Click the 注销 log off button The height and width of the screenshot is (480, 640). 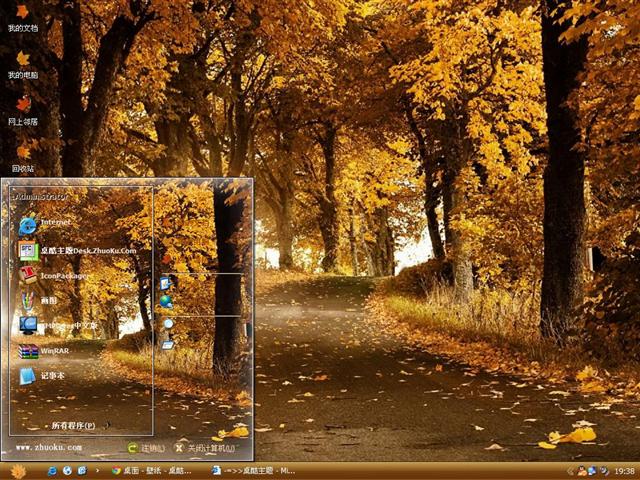click(146, 448)
